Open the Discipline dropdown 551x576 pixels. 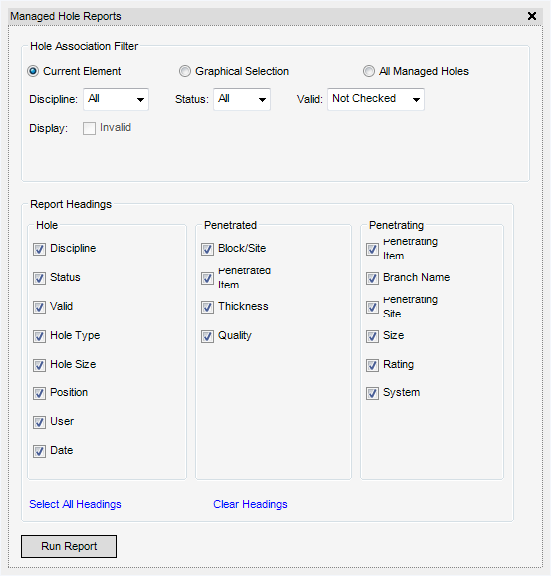pos(116,99)
